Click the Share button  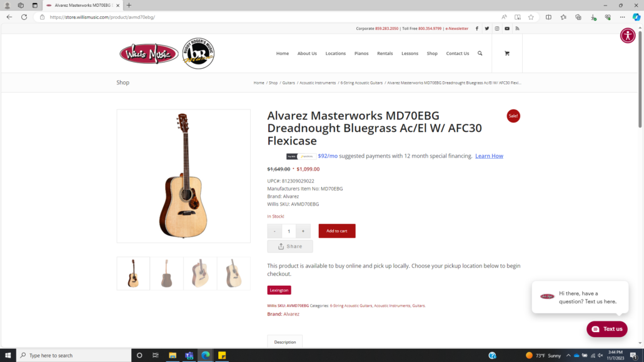[x=290, y=246]
